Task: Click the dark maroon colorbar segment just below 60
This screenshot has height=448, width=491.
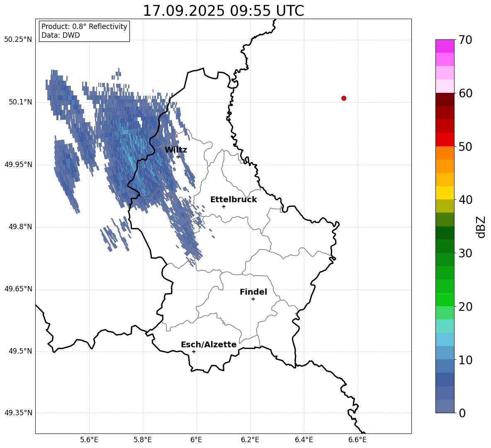Action: tap(445, 99)
